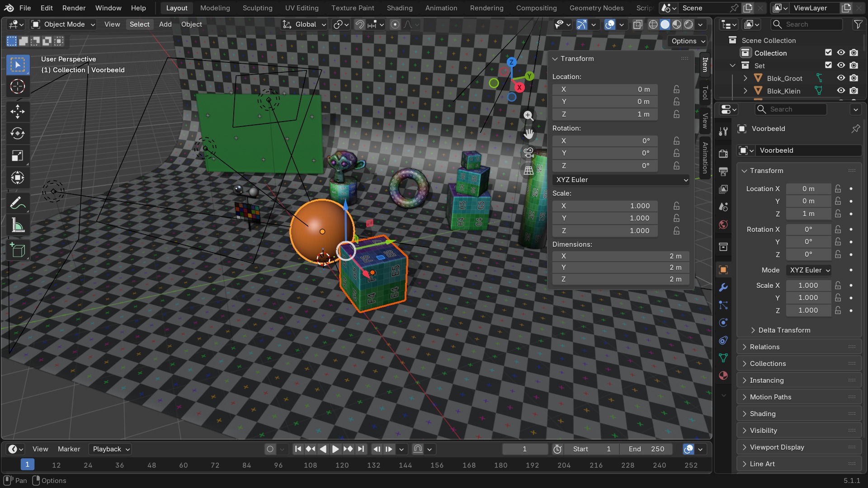Expand the Blok_Groot tree item
The image size is (868, 488).
pos(745,78)
